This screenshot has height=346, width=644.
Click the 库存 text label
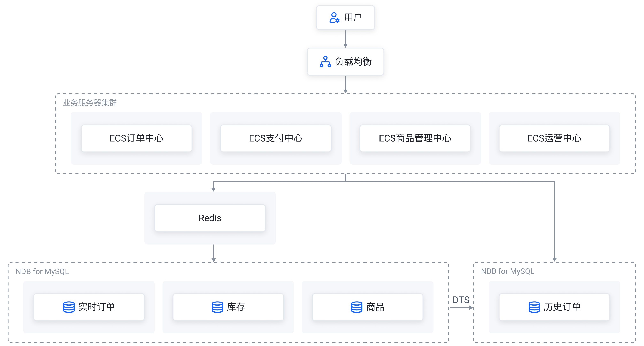(x=236, y=307)
